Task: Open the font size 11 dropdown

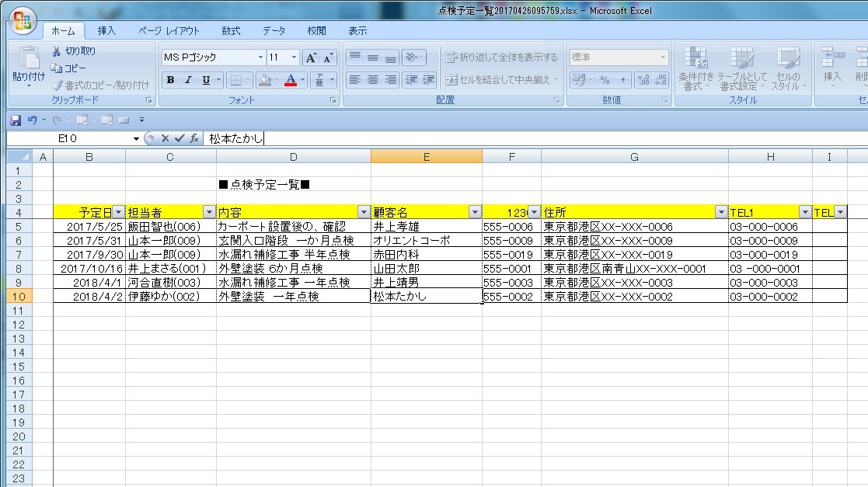Action: [x=294, y=57]
